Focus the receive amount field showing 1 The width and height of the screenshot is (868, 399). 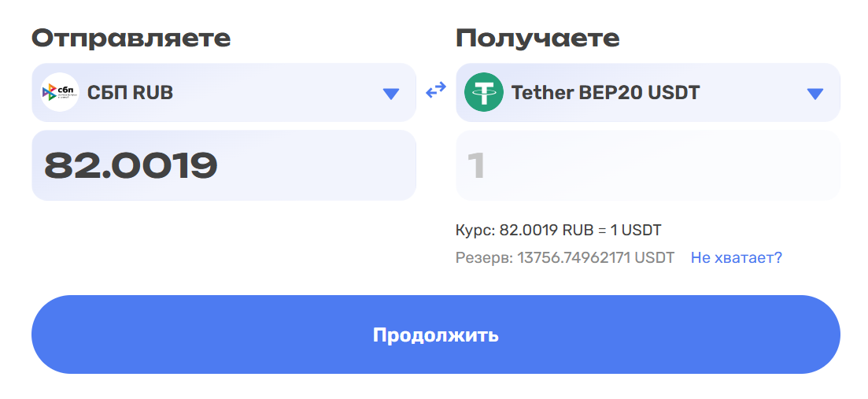point(648,165)
